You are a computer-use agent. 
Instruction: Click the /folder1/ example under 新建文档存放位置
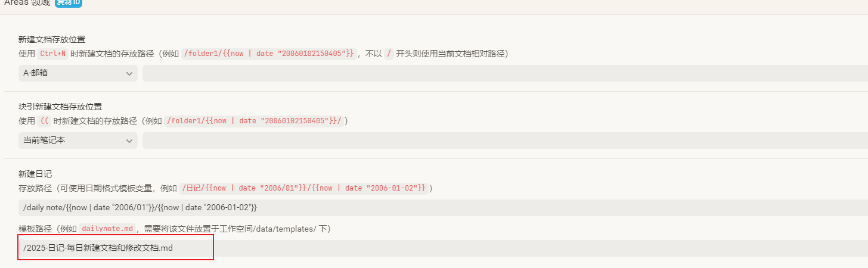[x=268, y=54]
